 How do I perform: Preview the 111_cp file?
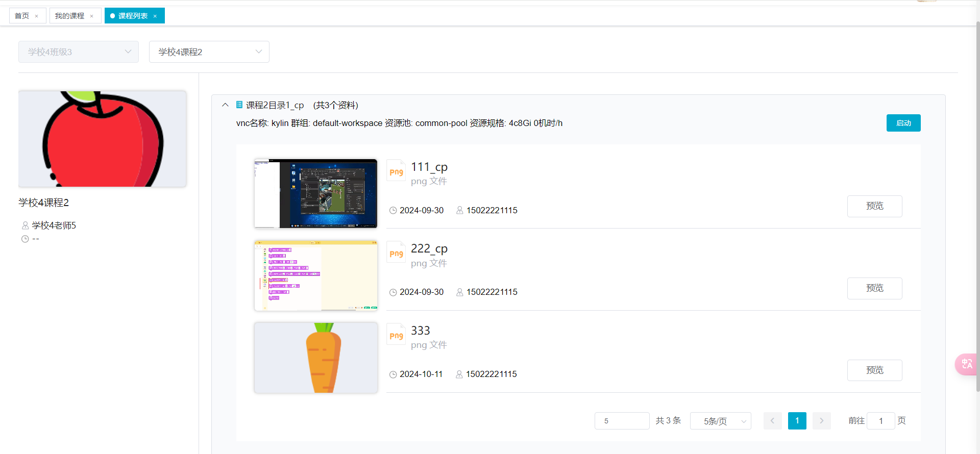874,206
